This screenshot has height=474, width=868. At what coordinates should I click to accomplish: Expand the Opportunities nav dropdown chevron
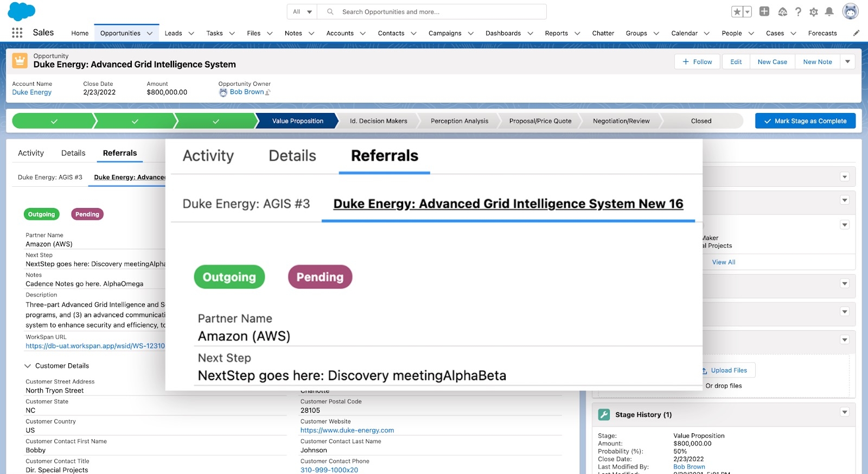coord(150,33)
